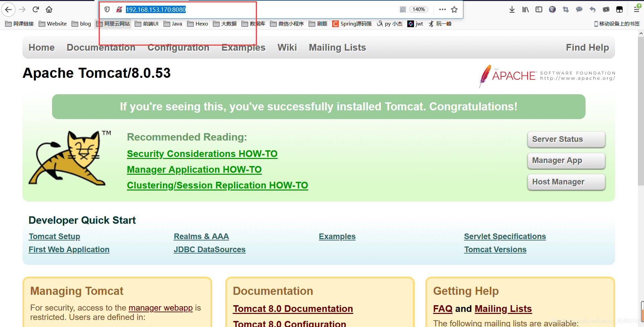The width and height of the screenshot is (644, 327).
Task: Open the 网课链接 bookmark folder
Action: 19,24
